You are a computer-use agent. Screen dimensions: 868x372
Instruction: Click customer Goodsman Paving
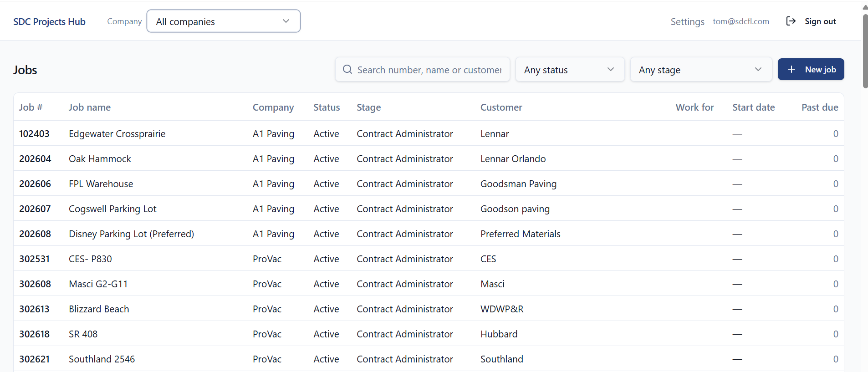(x=518, y=184)
